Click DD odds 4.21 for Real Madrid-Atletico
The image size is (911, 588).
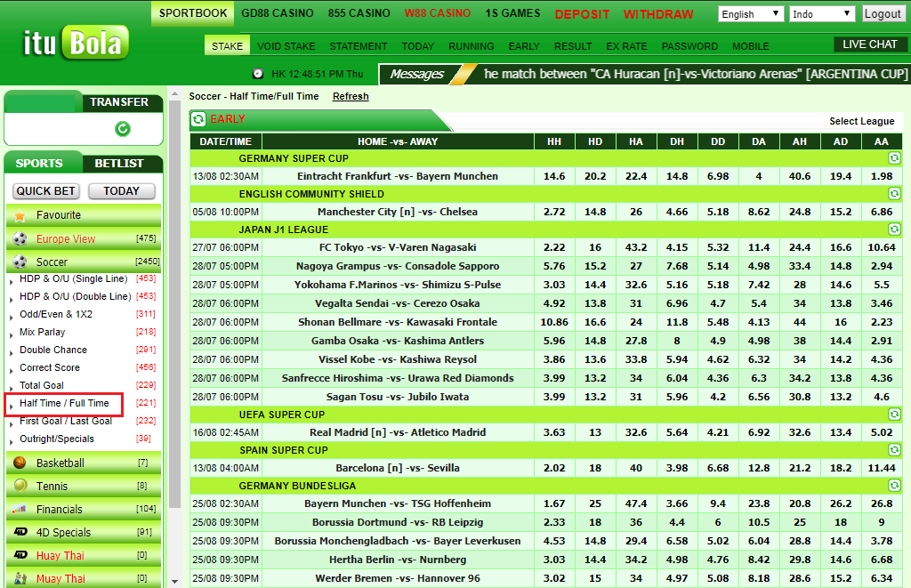(x=718, y=432)
